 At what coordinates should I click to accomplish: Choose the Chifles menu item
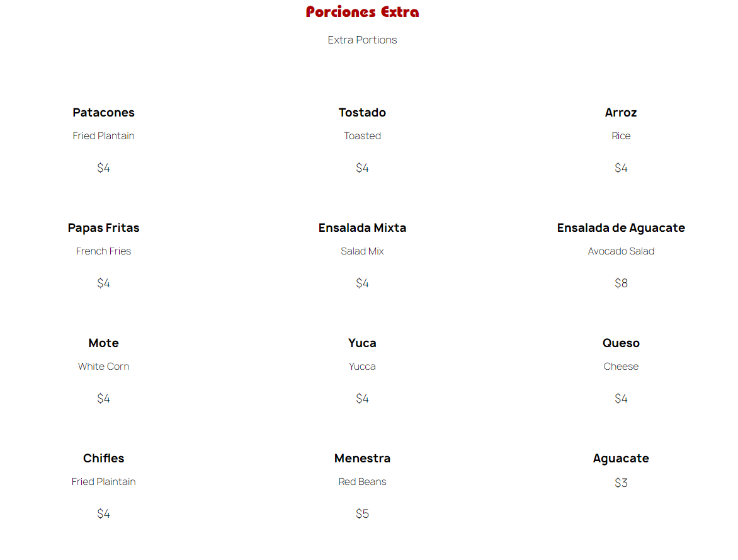(103, 459)
